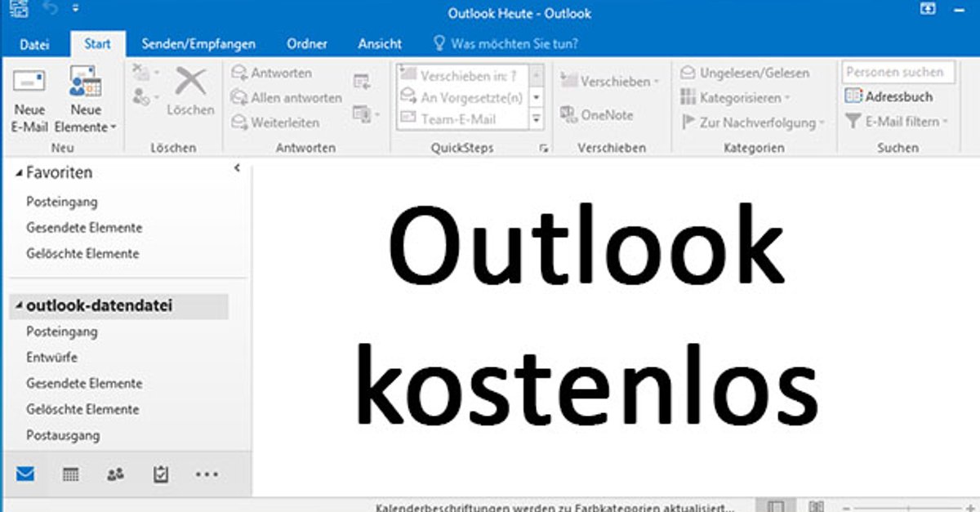This screenshot has height=512, width=980.
Task: Click the Löschen X button
Action: point(190,91)
